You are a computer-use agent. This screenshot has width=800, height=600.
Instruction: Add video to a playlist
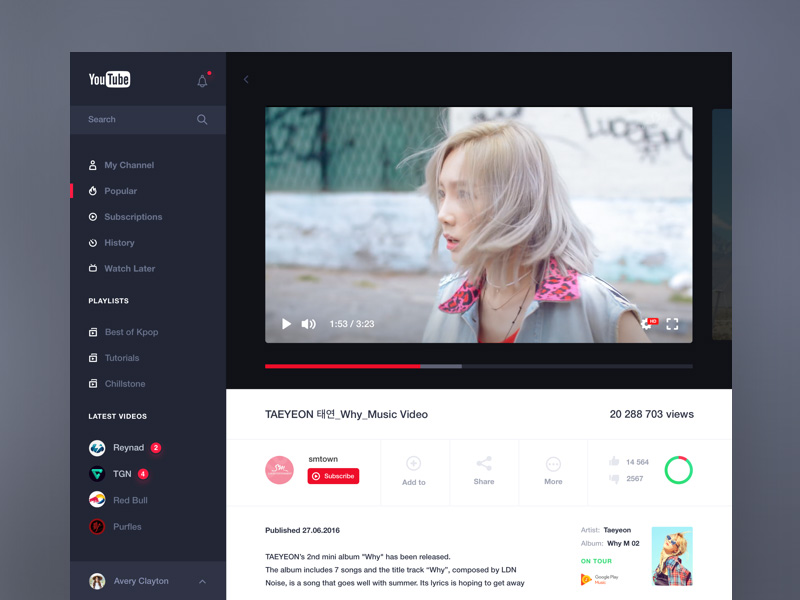(413, 470)
